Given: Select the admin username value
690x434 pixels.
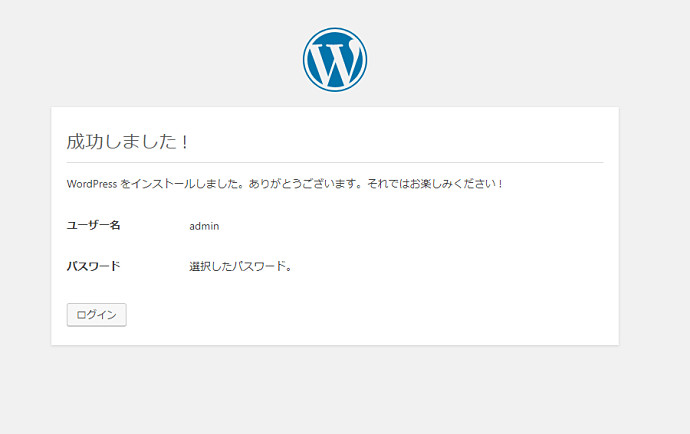Looking at the screenshot, I should pyautogui.click(x=204, y=226).
